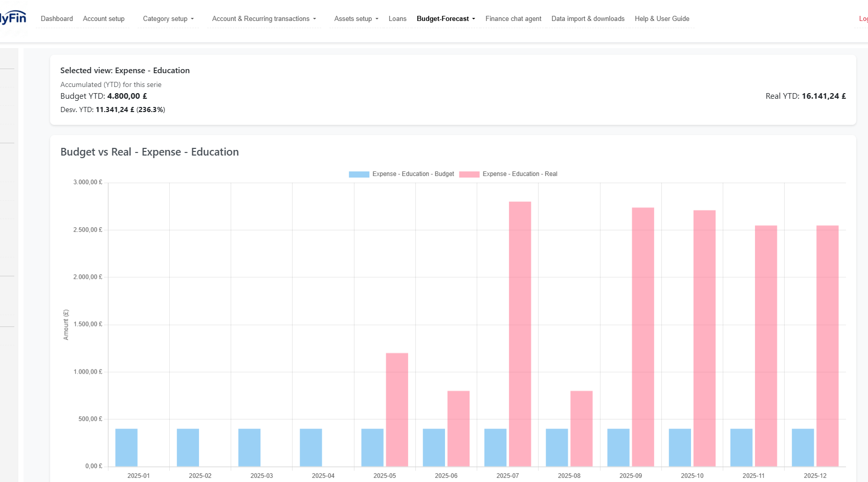Viewport: 868px width, 482px height.
Task: Click the Selected view: Expense - Education heading
Action: coord(125,70)
